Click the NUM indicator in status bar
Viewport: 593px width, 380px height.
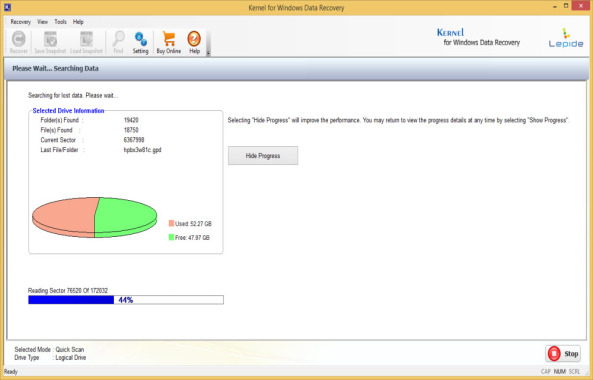(559, 372)
